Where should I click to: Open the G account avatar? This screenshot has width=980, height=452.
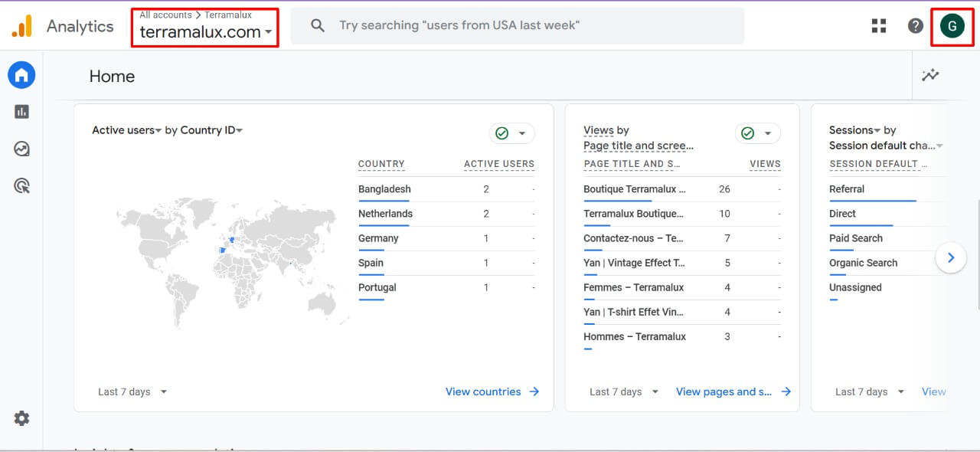pyautogui.click(x=952, y=26)
